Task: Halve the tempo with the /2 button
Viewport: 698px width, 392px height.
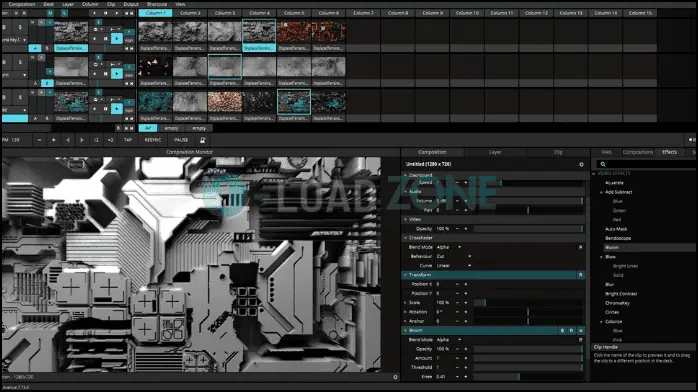Action: (x=96, y=140)
